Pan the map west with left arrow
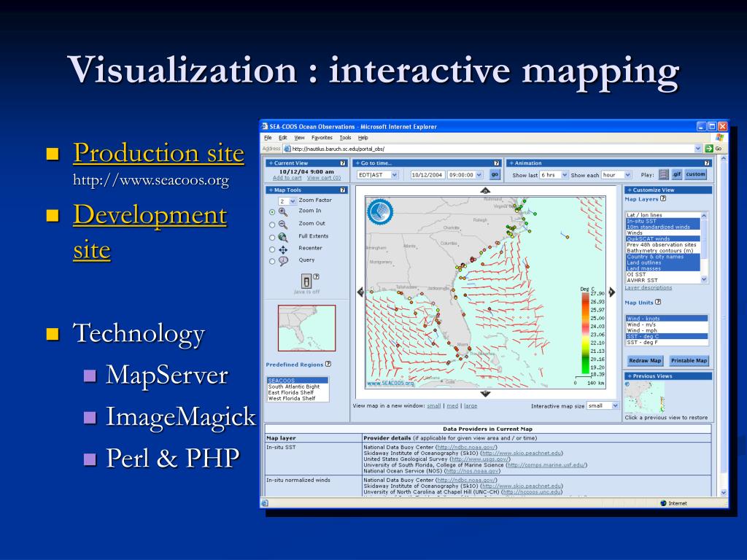 pyautogui.click(x=360, y=292)
